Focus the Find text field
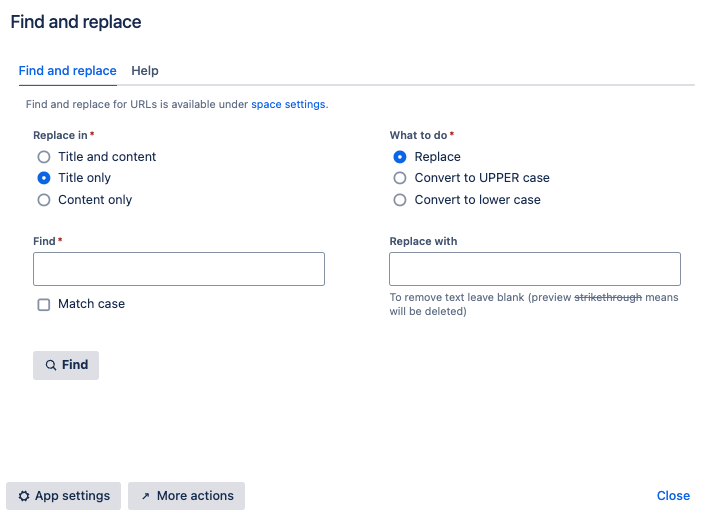The height and width of the screenshot is (519, 714). pyautogui.click(x=179, y=269)
